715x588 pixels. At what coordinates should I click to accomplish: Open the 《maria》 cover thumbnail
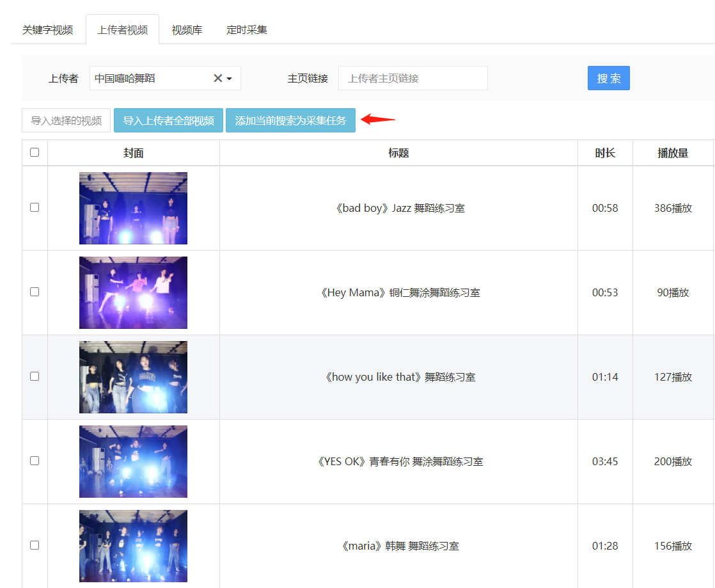click(133, 546)
